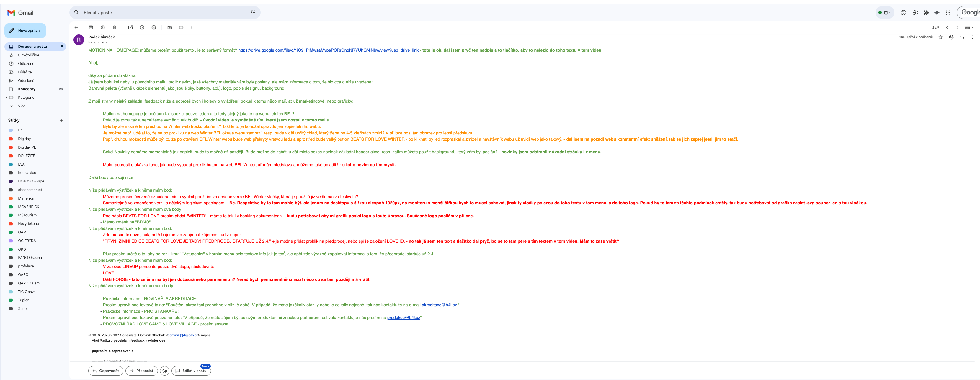Report message as spam

103,27
